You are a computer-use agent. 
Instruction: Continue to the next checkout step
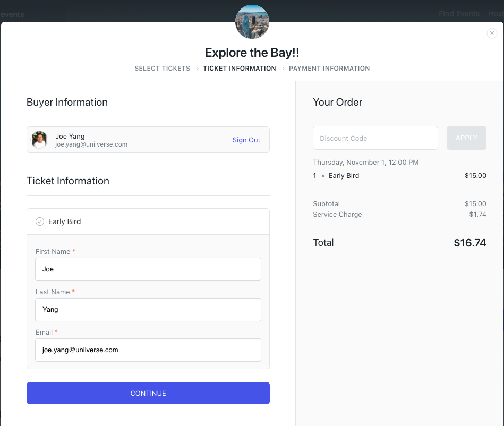pyautogui.click(x=148, y=393)
